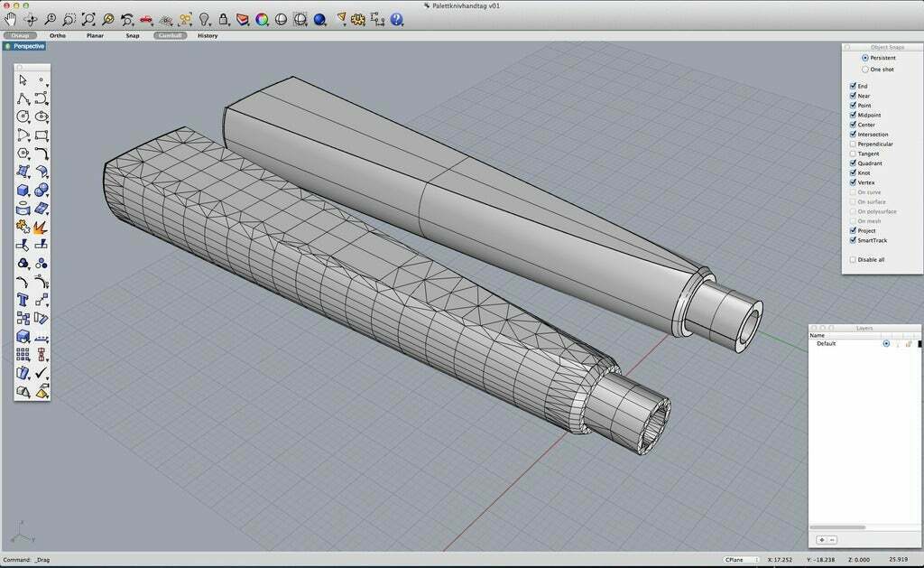The width and height of the screenshot is (924, 568).
Task: Switch to Shaded viewport sphere icon
Action: pos(282,20)
